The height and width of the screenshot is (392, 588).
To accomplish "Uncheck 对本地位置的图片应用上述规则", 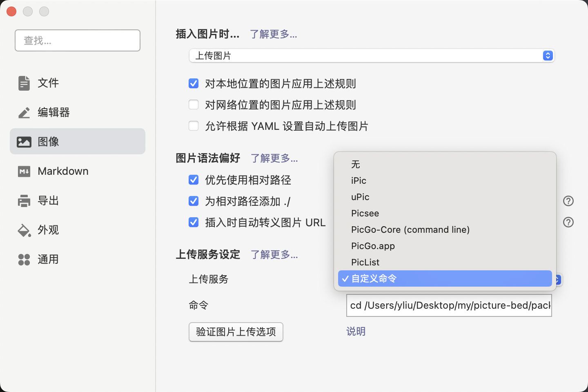I will (x=193, y=83).
